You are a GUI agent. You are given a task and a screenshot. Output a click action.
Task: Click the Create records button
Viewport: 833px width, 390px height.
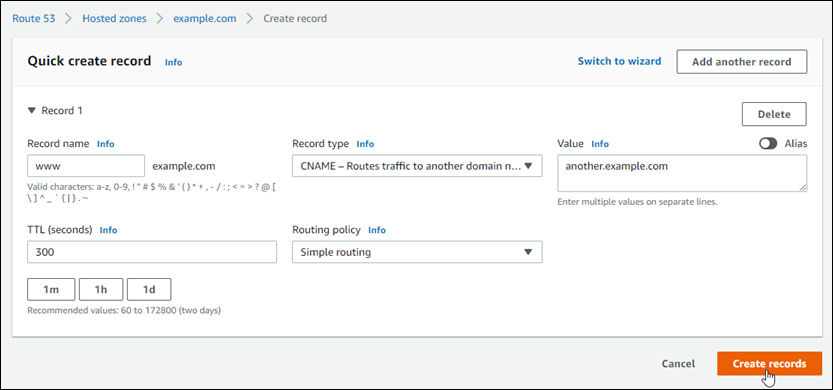[769, 363]
